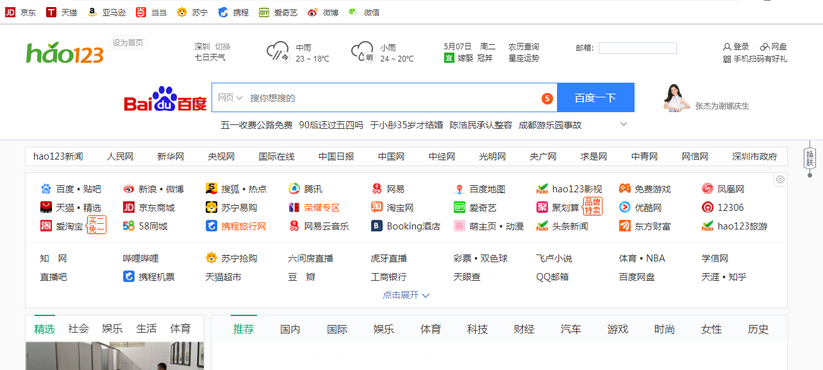Open the 苏宁 bookmark icon

click(x=182, y=12)
